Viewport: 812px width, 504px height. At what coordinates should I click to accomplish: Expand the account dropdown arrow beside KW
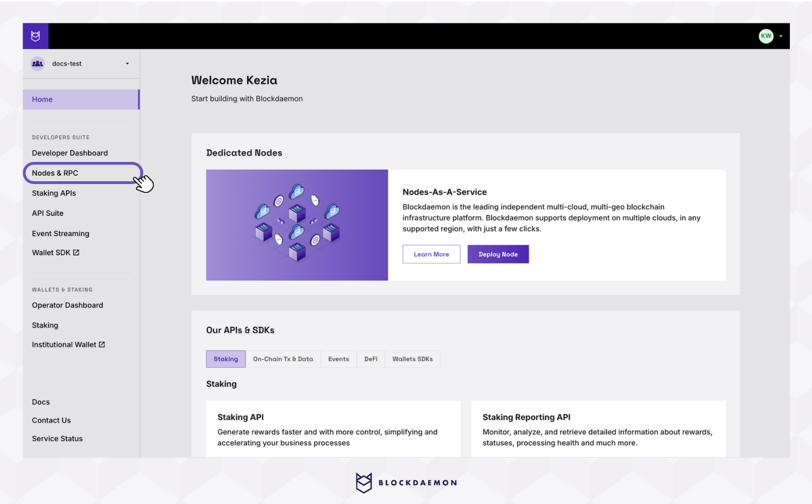(x=780, y=36)
